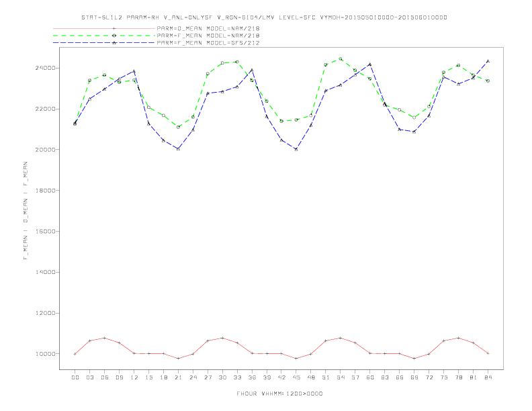Click the x-axis forecast hour label 42
Screen dimensions: 532x411
click(x=281, y=377)
